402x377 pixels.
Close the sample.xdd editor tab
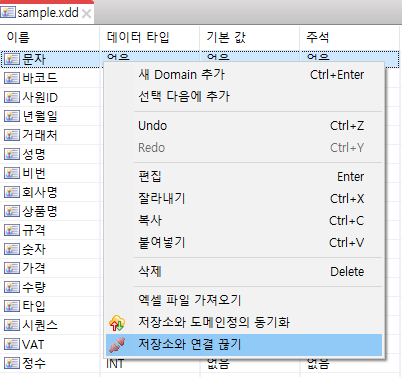pos(87,14)
